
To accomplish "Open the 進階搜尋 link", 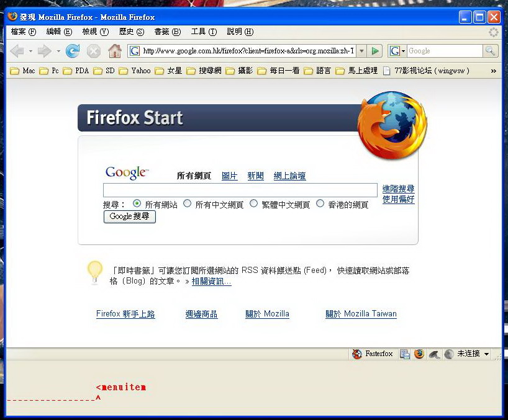I will pyautogui.click(x=398, y=189).
